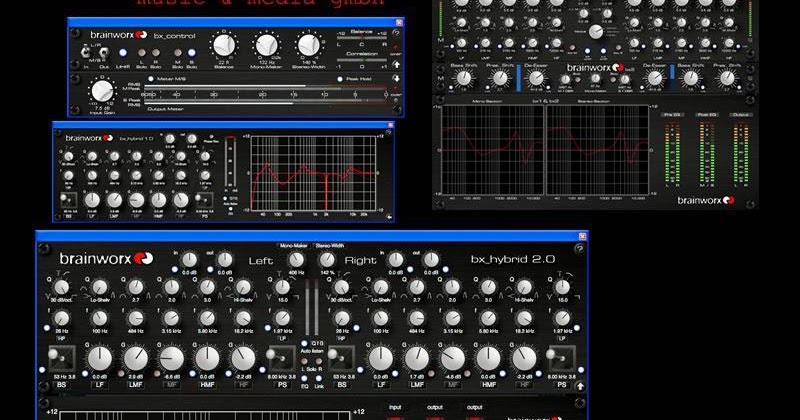
Task: Click the brainworx logo at bottom of bx1 window
Action: click(706, 200)
